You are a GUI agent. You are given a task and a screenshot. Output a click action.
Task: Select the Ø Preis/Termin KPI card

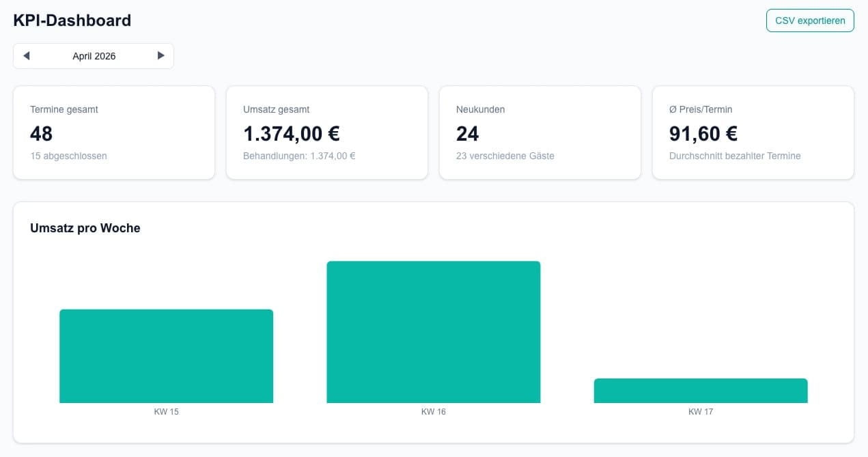[x=753, y=132]
